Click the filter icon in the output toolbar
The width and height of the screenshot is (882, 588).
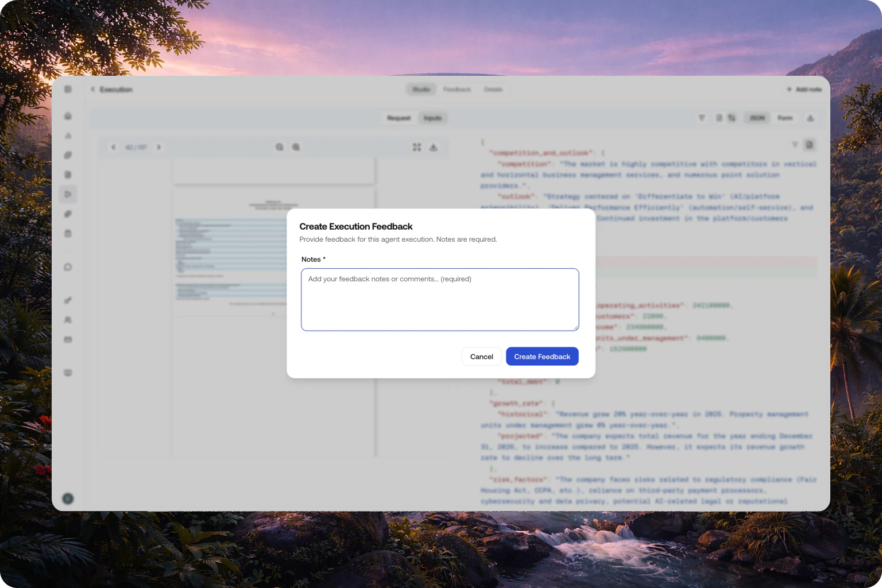coord(702,118)
